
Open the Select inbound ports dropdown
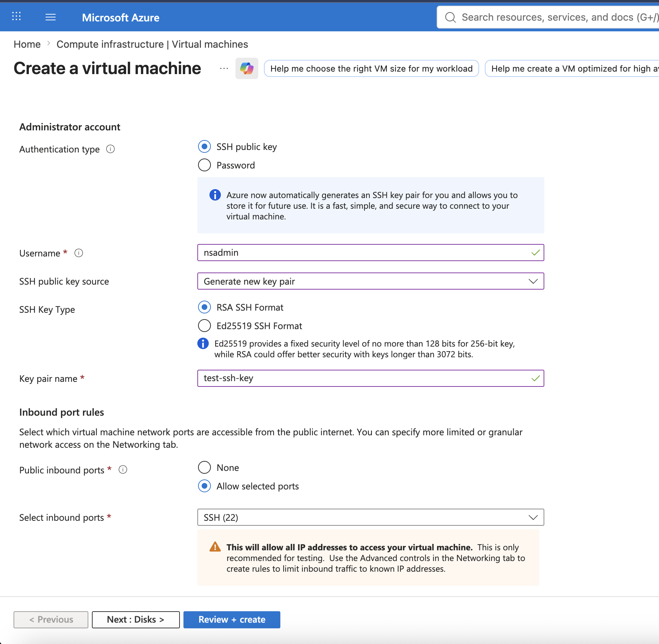coord(371,517)
